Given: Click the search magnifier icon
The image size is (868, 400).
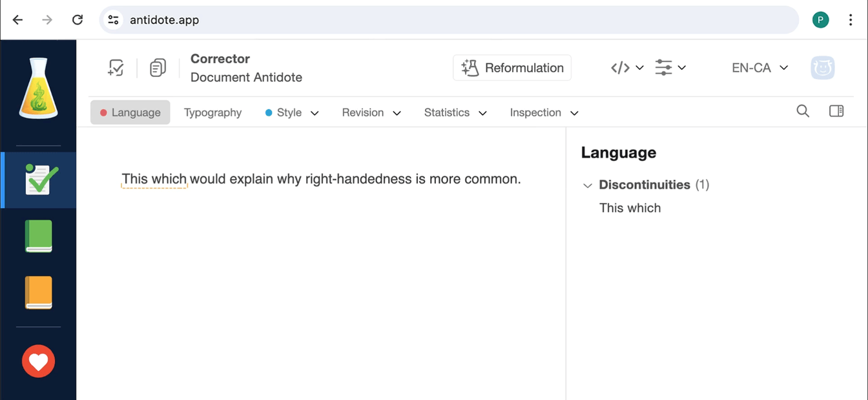Looking at the screenshot, I should (x=803, y=111).
